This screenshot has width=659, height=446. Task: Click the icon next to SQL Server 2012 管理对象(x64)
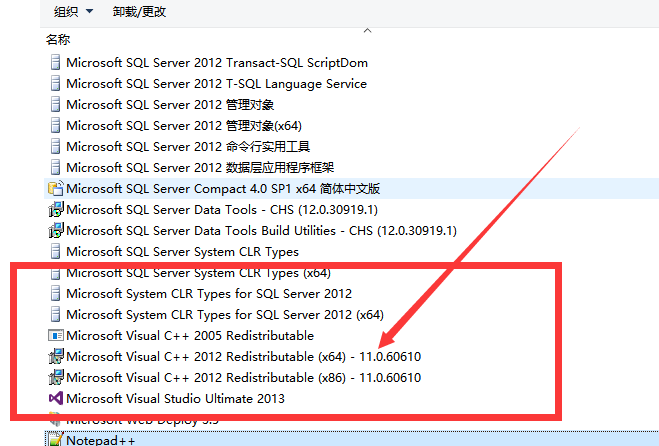(x=55, y=125)
